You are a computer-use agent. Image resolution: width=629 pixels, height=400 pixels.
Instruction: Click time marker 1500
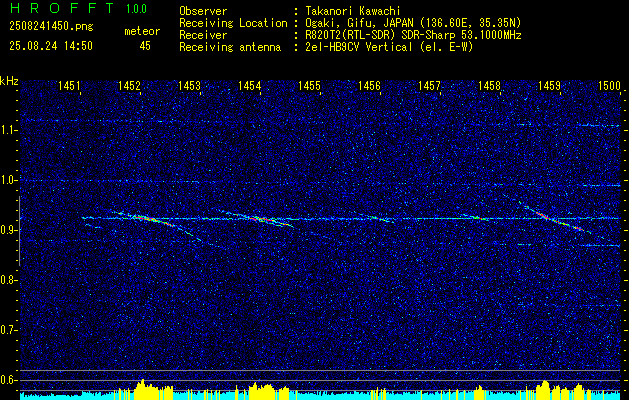click(609, 85)
